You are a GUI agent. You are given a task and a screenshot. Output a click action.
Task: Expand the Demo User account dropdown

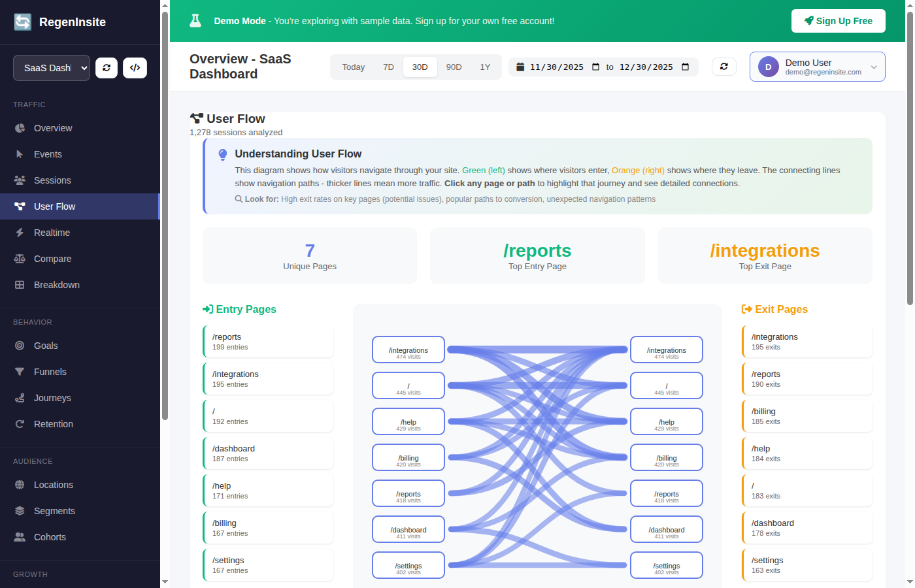817,66
